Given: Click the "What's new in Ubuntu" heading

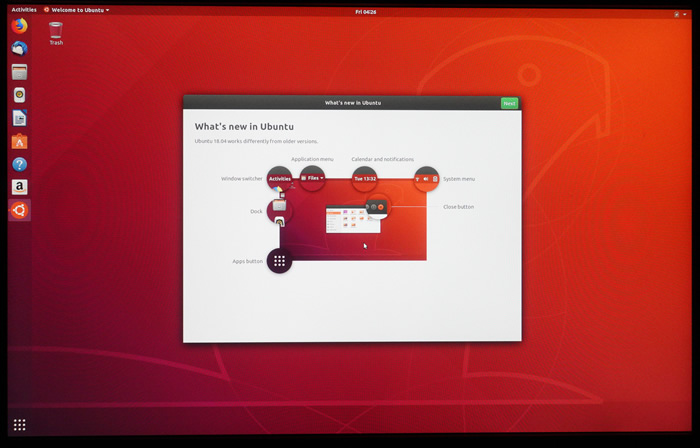Looking at the screenshot, I should [x=244, y=127].
